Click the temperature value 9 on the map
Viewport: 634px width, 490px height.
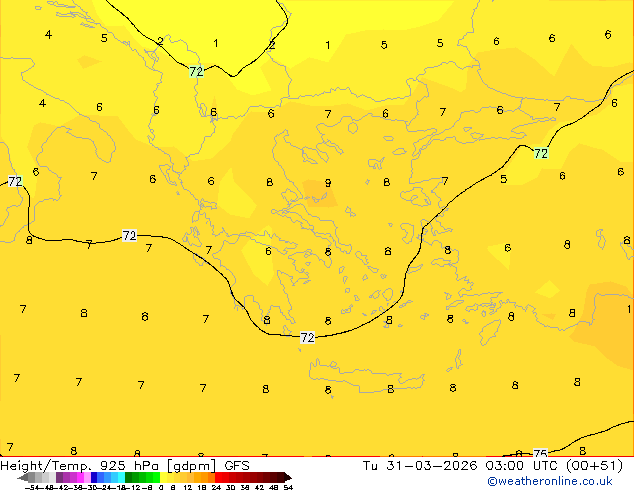tap(328, 183)
